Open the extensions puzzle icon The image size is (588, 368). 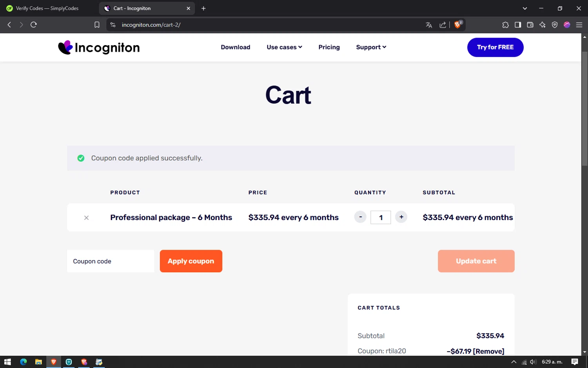[505, 25]
